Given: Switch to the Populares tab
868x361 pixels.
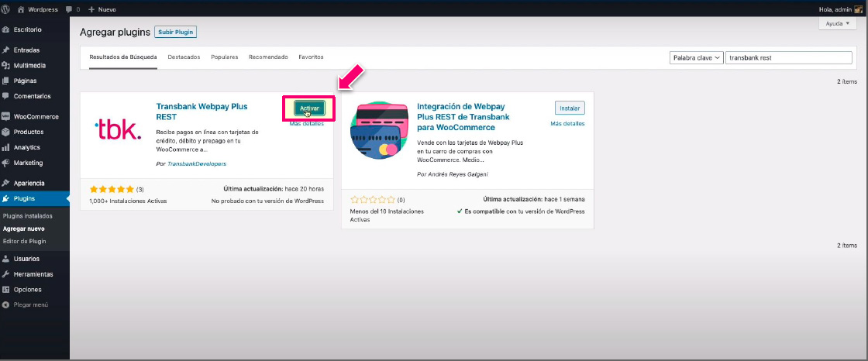Looking at the screenshot, I should (224, 57).
